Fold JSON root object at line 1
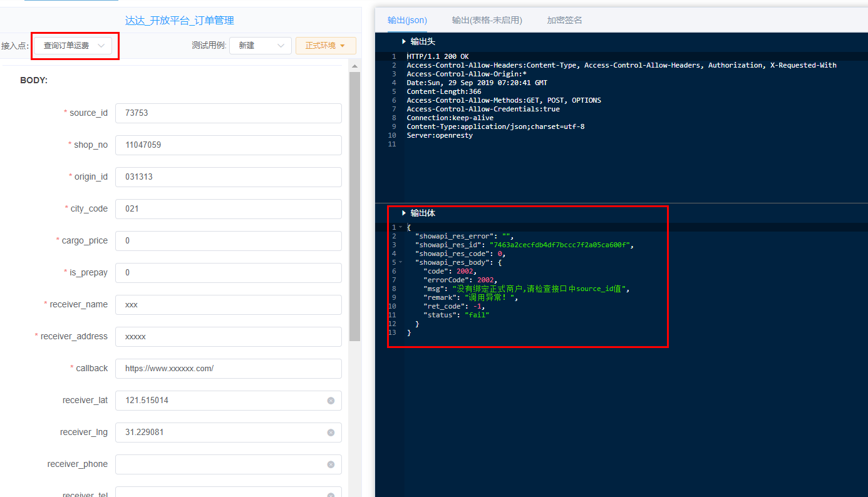 400,227
